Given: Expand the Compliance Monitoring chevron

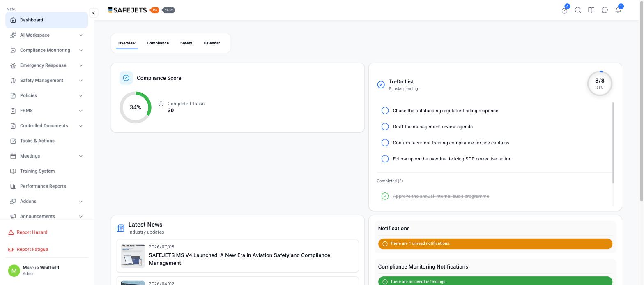Looking at the screenshot, I should 81,50.
